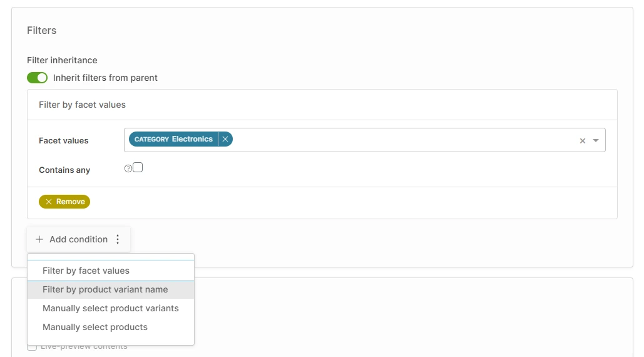Click empty area of Facet values input

pos(401,140)
